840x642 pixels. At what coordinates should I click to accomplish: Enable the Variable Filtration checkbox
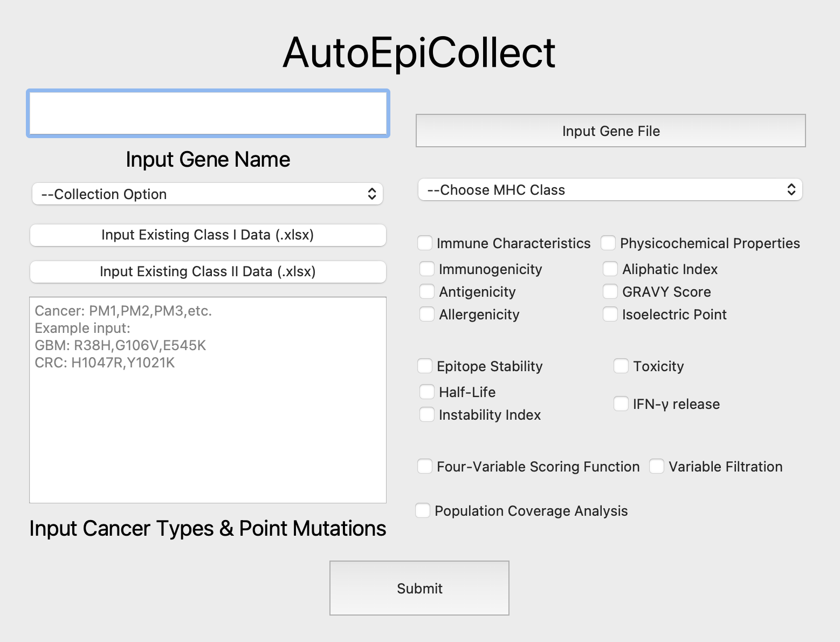[657, 466]
